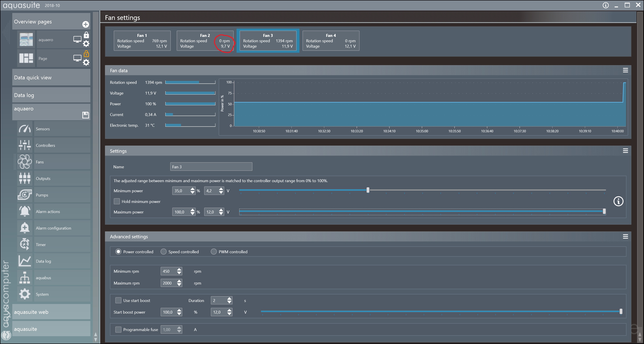Click the info icon beside the power sliders
644x344 pixels.
coord(618,201)
